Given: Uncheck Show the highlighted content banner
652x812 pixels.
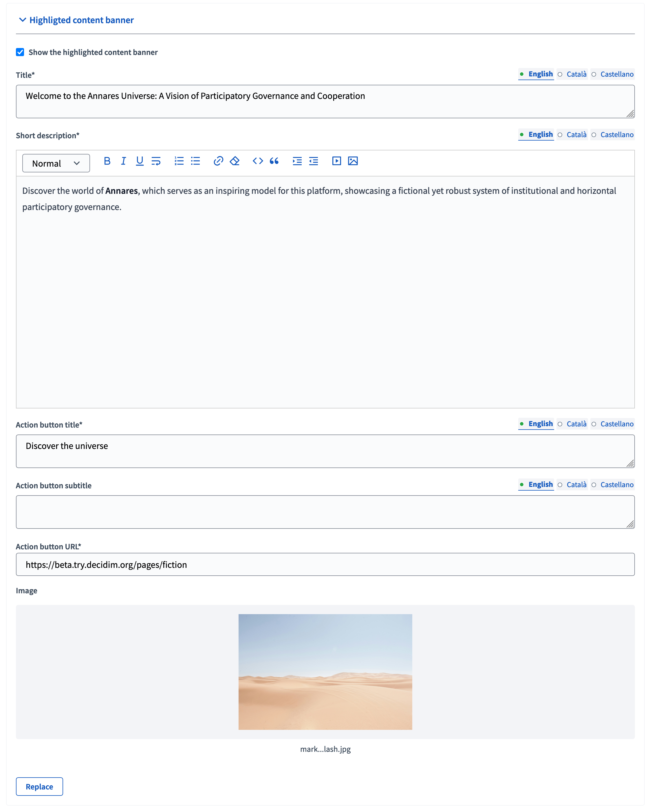Looking at the screenshot, I should coord(20,52).
